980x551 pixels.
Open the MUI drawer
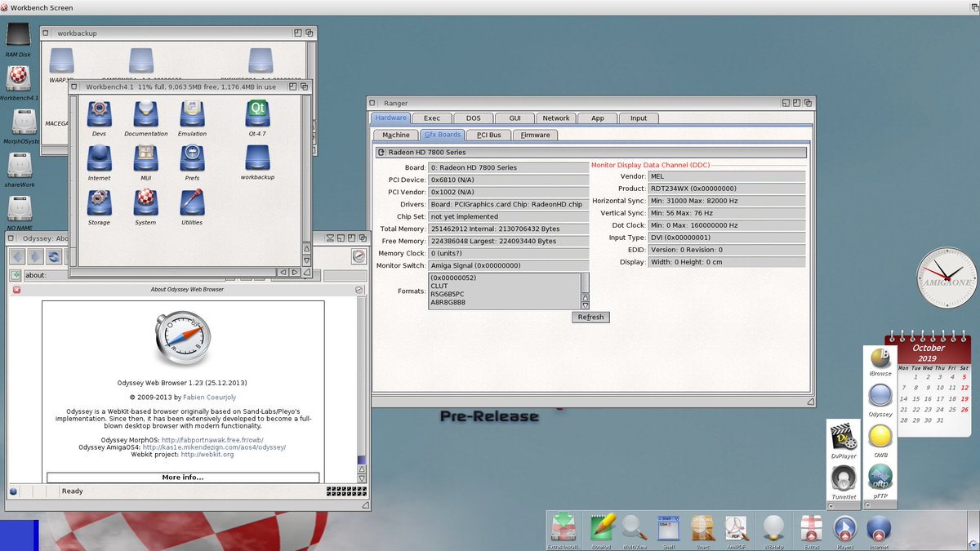(145, 162)
